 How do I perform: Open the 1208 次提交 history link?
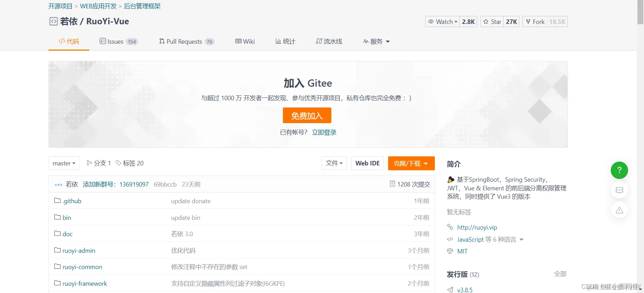coord(414,184)
